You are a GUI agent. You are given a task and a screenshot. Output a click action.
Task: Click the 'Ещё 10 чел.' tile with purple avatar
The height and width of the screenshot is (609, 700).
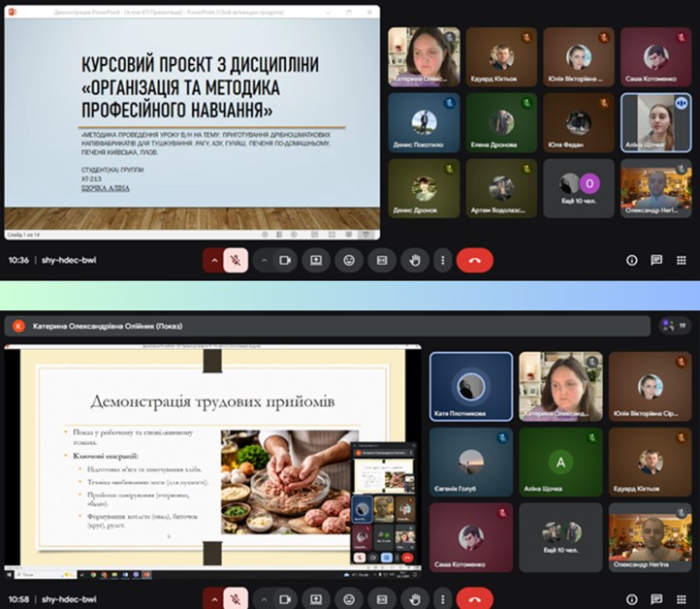pyautogui.click(x=578, y=187)
